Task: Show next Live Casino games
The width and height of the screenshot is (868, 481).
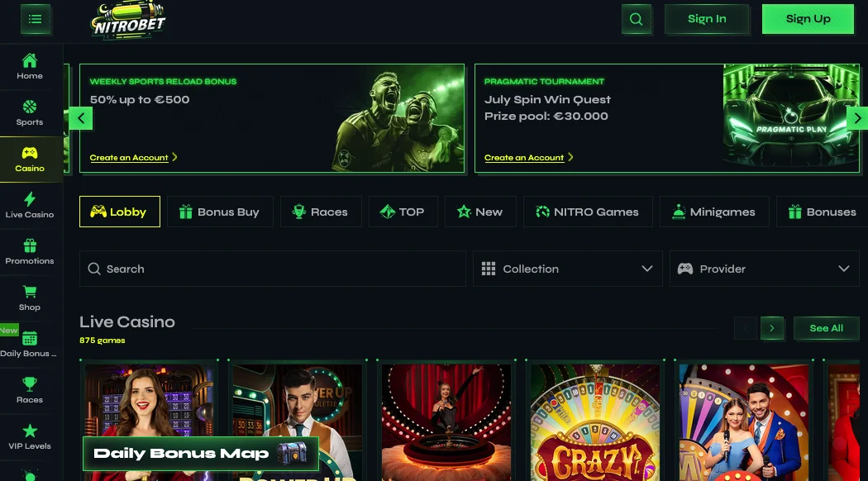Action: tap(771, 328)
